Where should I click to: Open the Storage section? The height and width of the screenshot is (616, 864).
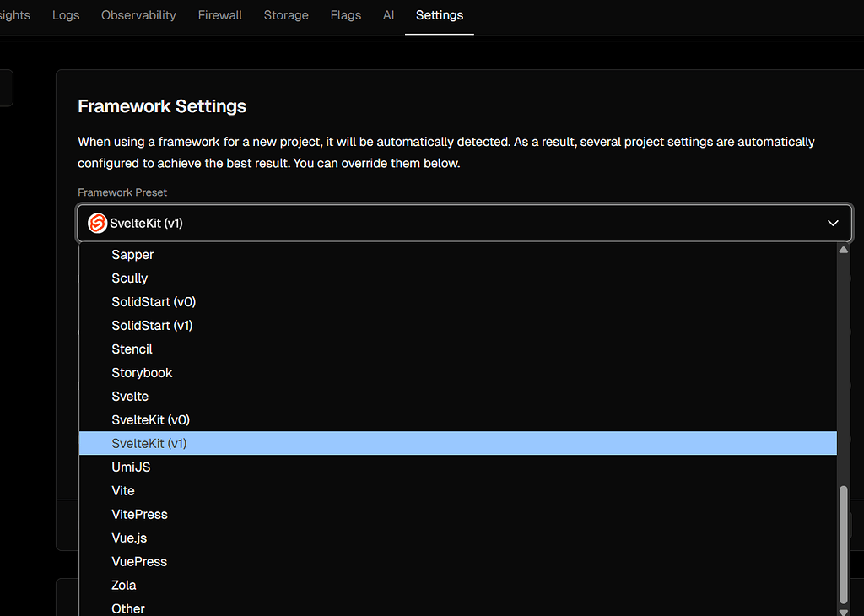click(285, 14)
